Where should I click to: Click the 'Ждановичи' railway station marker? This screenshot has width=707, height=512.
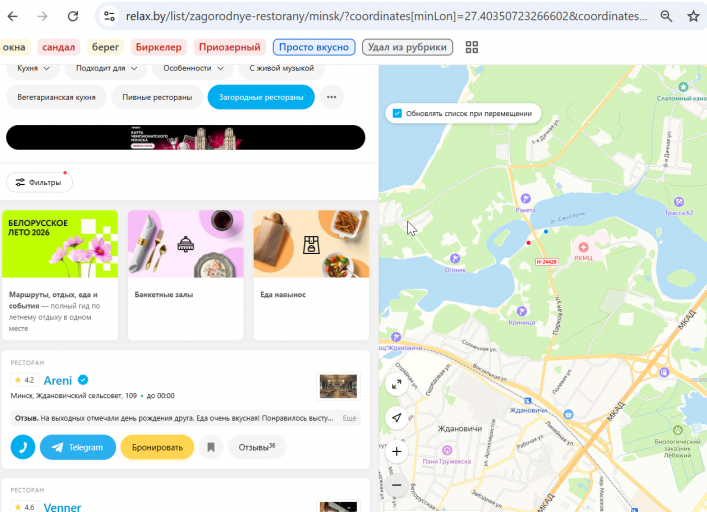click(x=528, y=401)
